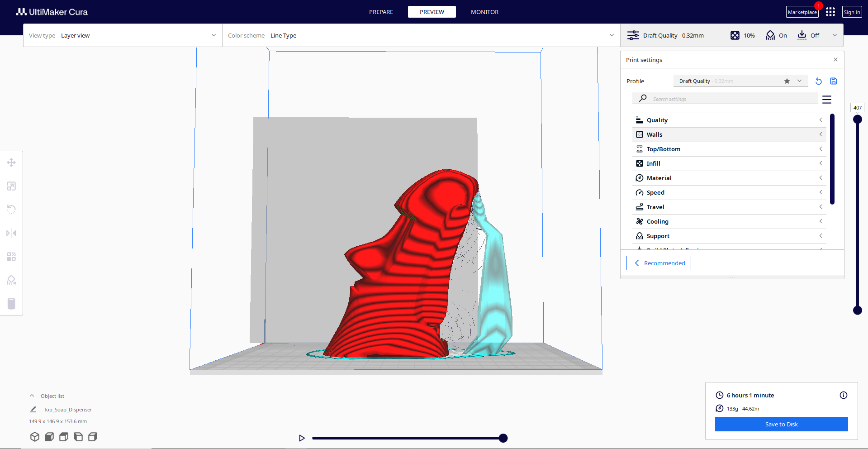This screenshot has width=868, height=449.
Task: Open the Marketplace
Action: 802,12
